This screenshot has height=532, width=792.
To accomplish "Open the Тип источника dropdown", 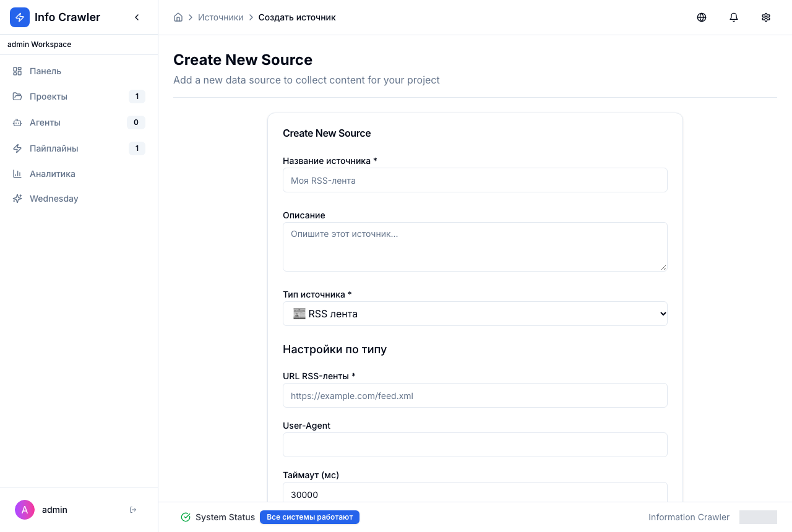I will (x=475, y=314).
